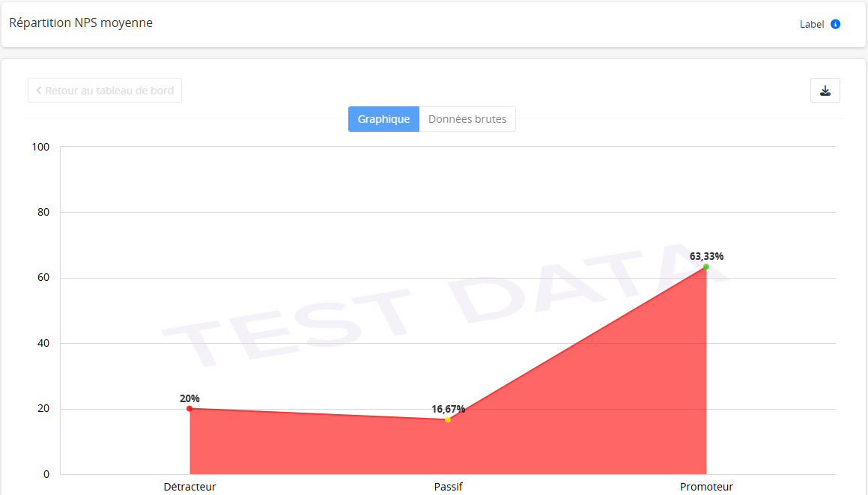
Task: Select the green Promoteur data point
Action: coord(706,267)
